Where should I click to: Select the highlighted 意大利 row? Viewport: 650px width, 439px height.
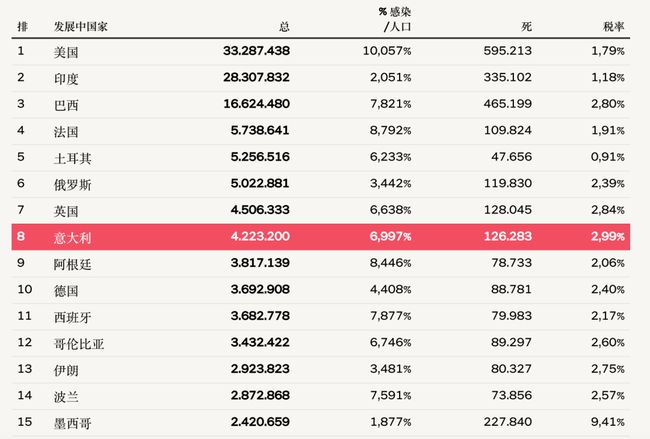click(x=325, y=237)
